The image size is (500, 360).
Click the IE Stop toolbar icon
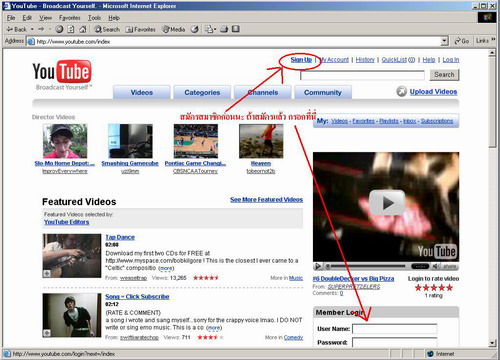[x=59, y=29]
